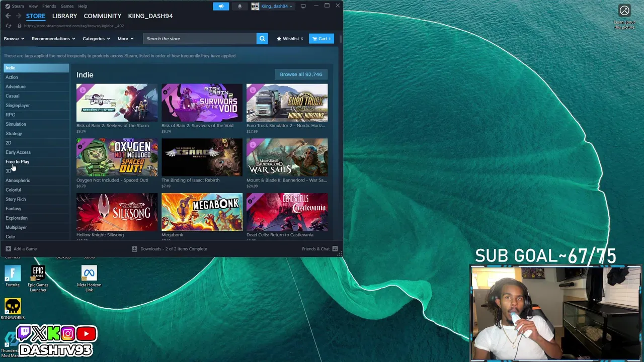Open Risk of Rain 2: Seekers of the Storm thumbnail
Image resolution: width=644 pixels, height=362 pixels.
(117, 103)
